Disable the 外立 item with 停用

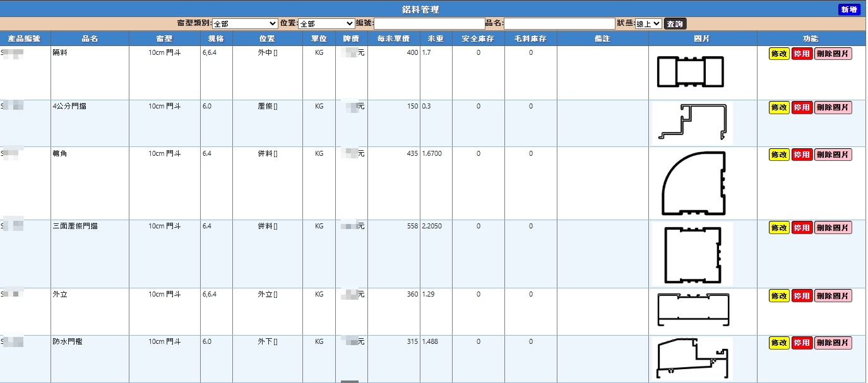[x=802, y=295]
